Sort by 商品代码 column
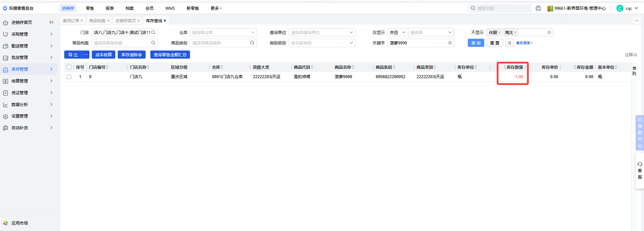The width and height of the screenshot is (644, 231). (x=312, y=67)
